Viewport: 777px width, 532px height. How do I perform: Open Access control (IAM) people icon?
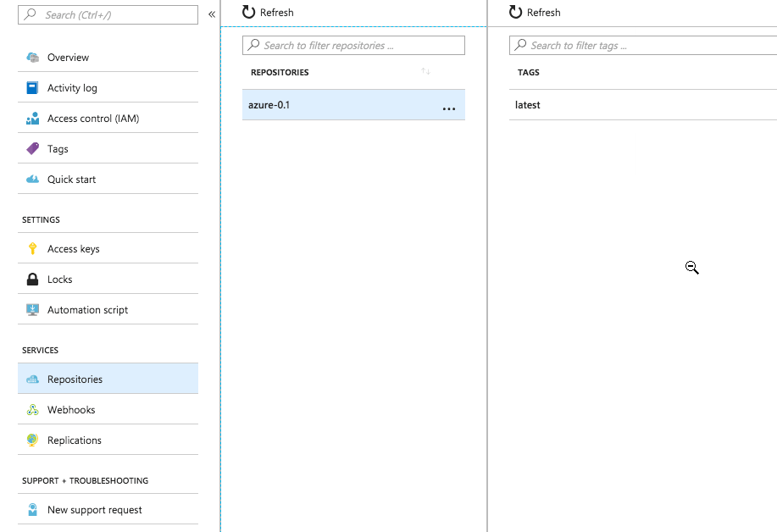tap(33, 119)
